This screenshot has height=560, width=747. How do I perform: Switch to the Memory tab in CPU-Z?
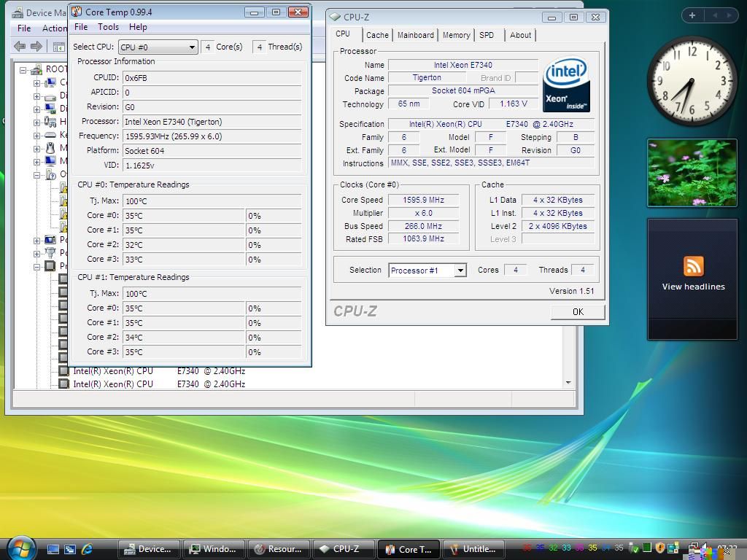456,35
